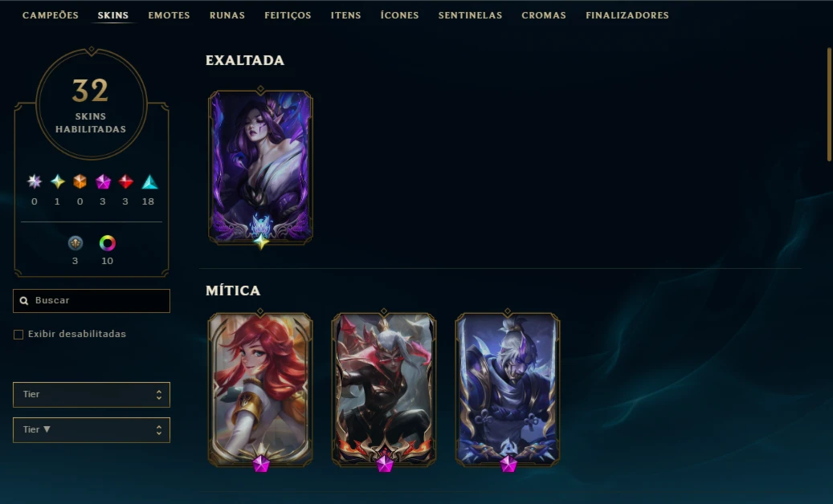Click the rainbow chroma ring icon
Screen dimensions: 833x504
pos(108,243)
